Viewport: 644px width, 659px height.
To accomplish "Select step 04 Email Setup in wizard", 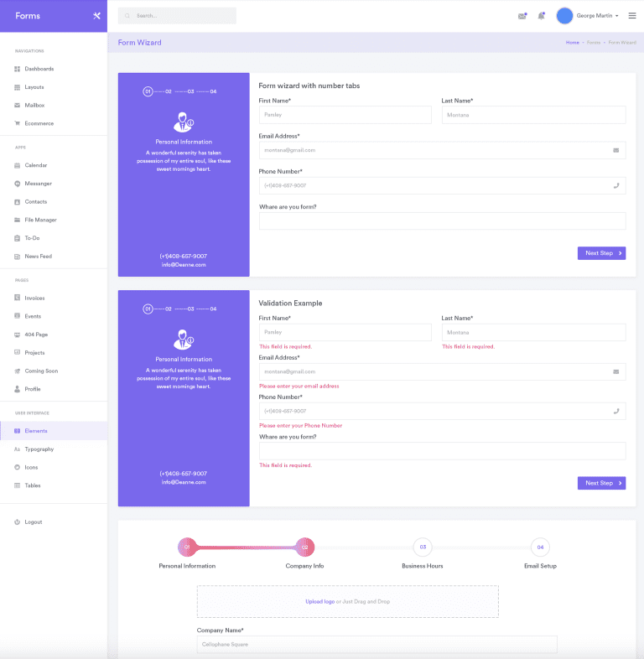I will [x=540, y=547].
